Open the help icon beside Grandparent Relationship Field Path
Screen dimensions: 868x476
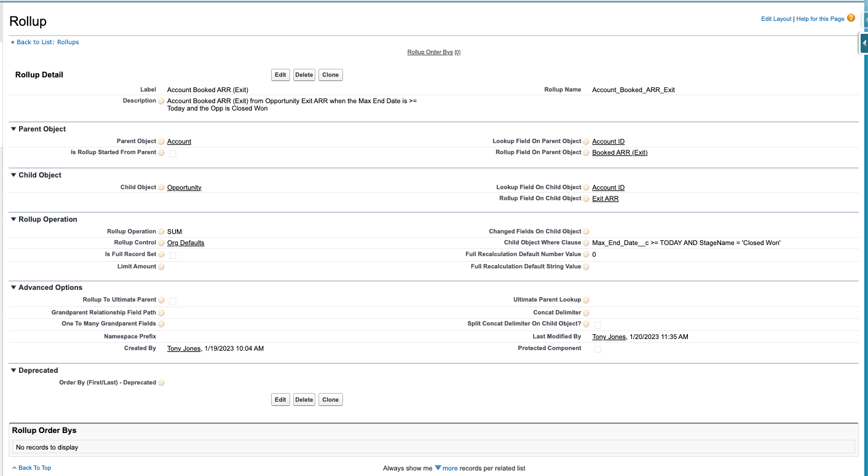(x=160, y=313)
